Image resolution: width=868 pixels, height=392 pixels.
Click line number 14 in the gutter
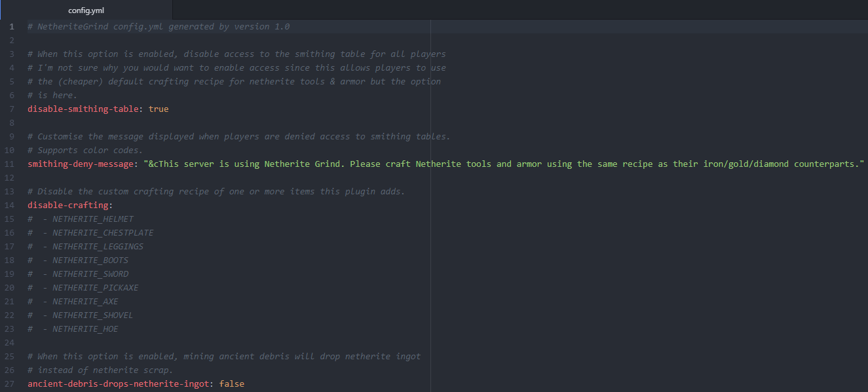[10, 205]
